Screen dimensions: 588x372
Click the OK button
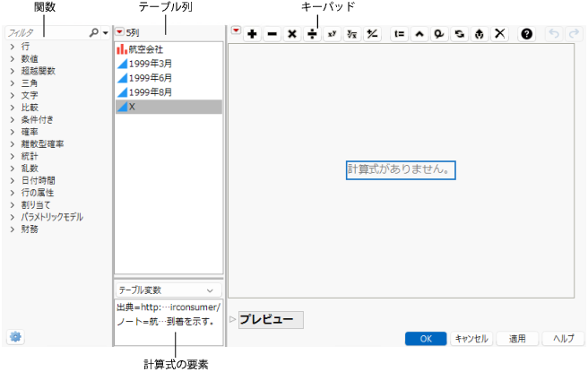pos(426,339)
